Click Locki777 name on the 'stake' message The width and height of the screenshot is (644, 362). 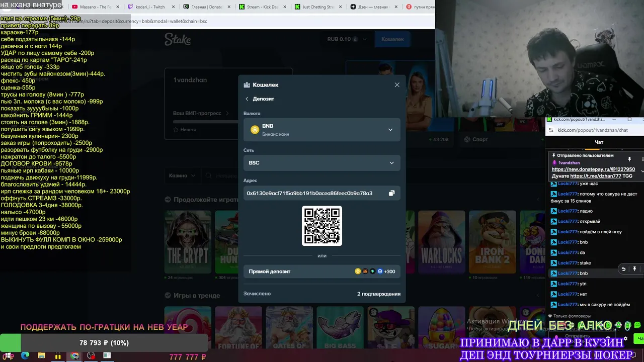(x=568, y=263)
